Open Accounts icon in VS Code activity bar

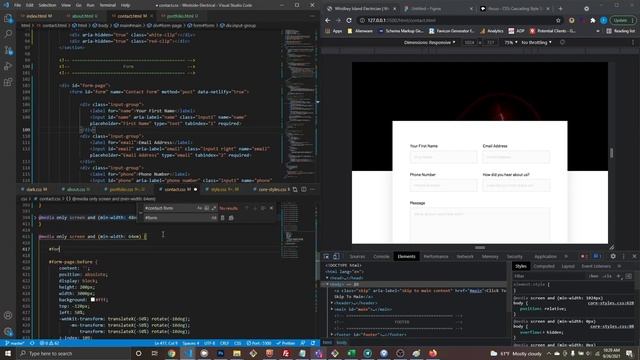click(x=8, y=315)
